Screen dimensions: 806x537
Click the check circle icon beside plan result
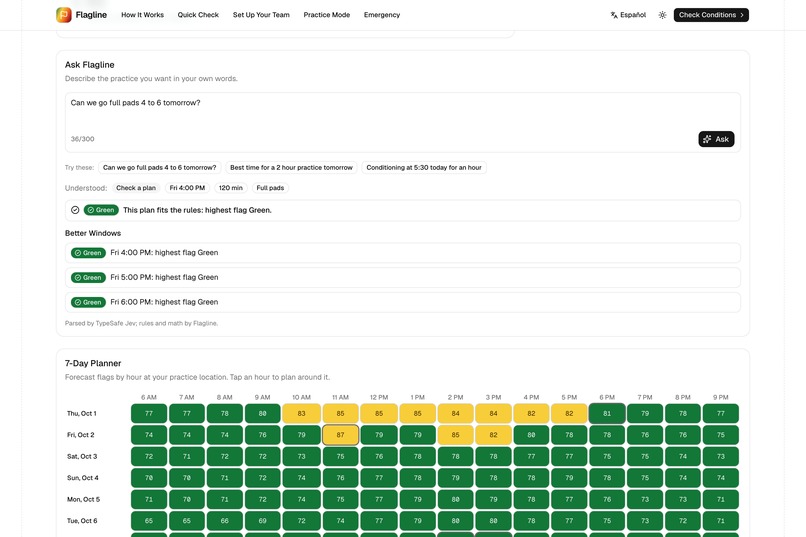(x=75, y=210)
